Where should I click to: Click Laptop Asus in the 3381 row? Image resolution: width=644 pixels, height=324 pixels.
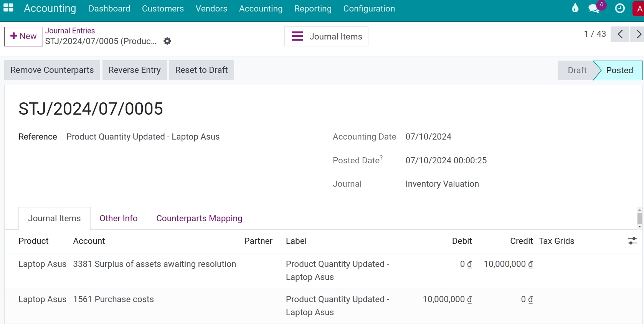42,264
